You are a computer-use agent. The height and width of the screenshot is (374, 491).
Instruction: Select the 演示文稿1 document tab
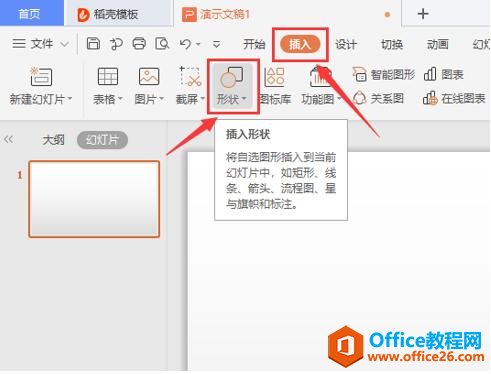tap(225, 14)
